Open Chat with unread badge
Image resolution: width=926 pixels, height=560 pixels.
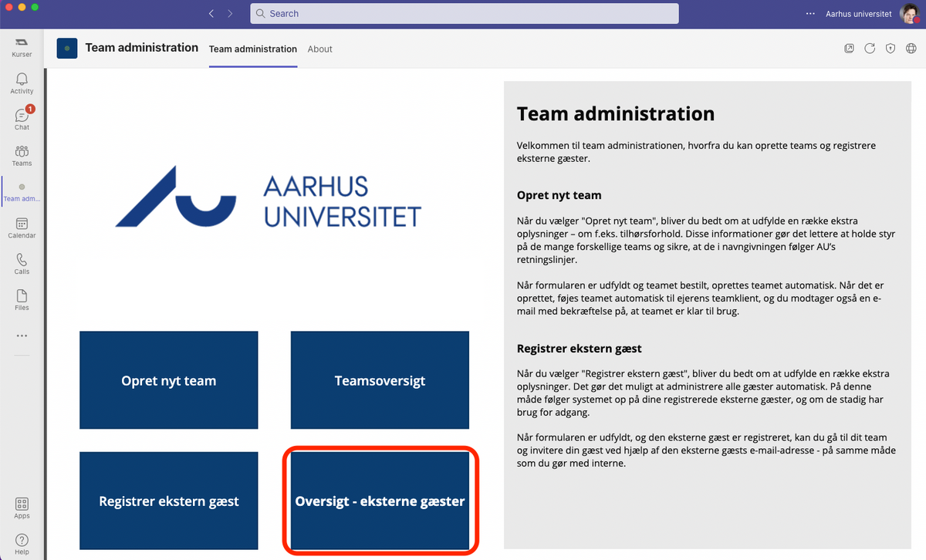pos(22,119)
